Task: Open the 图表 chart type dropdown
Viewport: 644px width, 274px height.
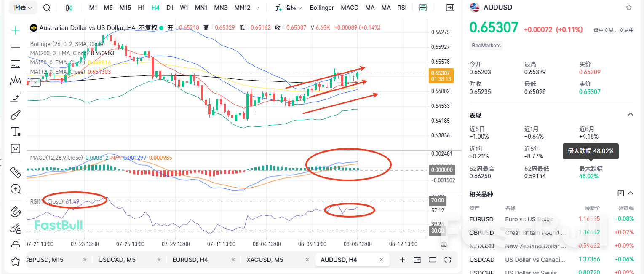Action: 23,7
